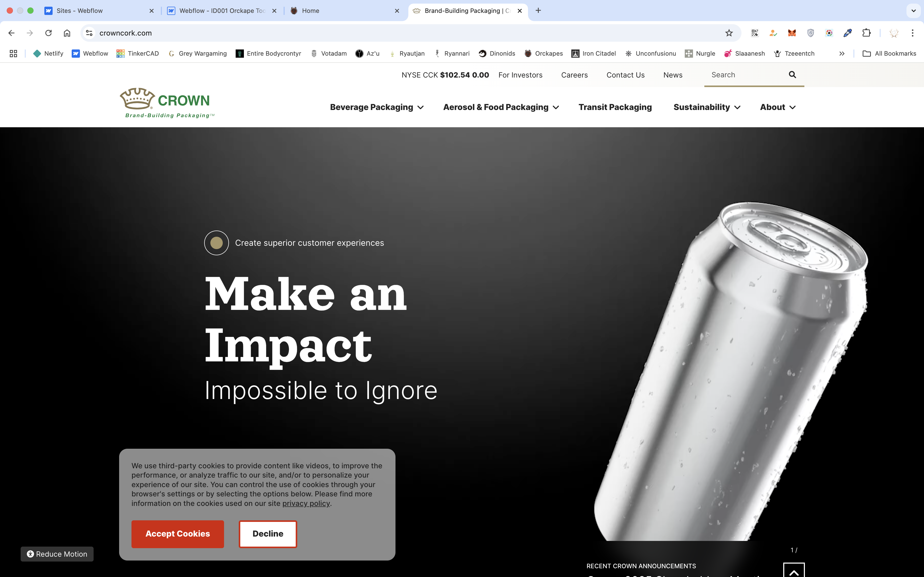Image resolution: width=924 pixels, height=577 pixels.
Task: Go to browser home page
Action: (x=67, y=33)
